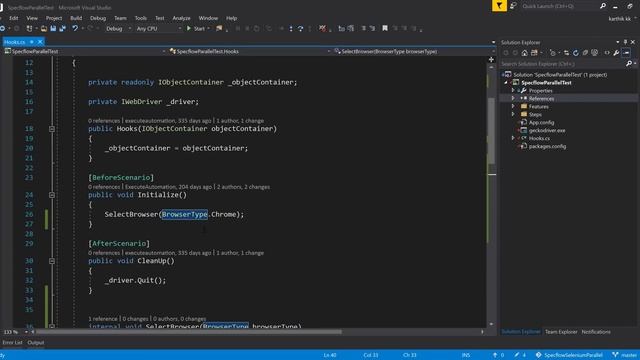This screenshot has width=640, height=360.
Task: Click Pending Changes Filter clock icon
Action: pyautogui.click(x=553, y=53)
